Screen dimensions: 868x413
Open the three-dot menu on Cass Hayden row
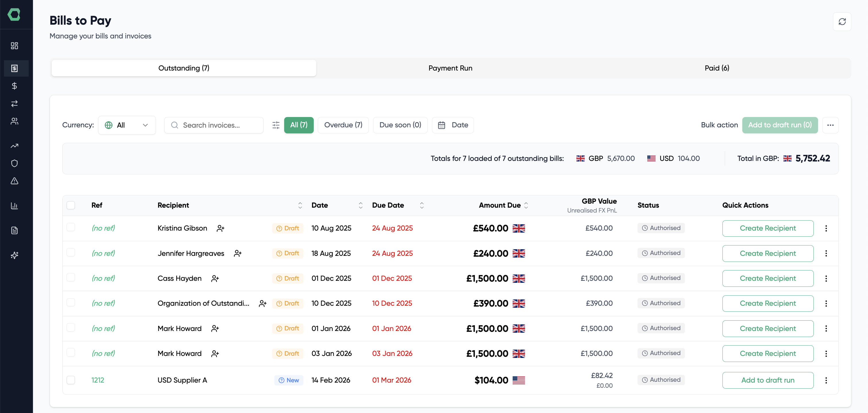point(826,278)
